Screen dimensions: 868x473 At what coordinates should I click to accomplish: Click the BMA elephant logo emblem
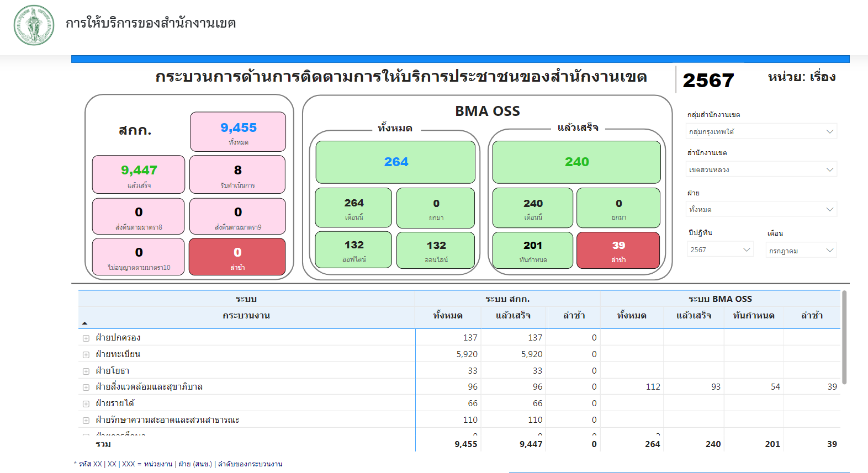34,25
